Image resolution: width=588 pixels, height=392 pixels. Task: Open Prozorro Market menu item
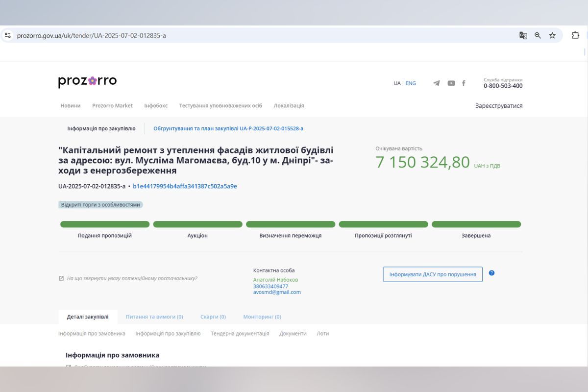tap(112, 106)
